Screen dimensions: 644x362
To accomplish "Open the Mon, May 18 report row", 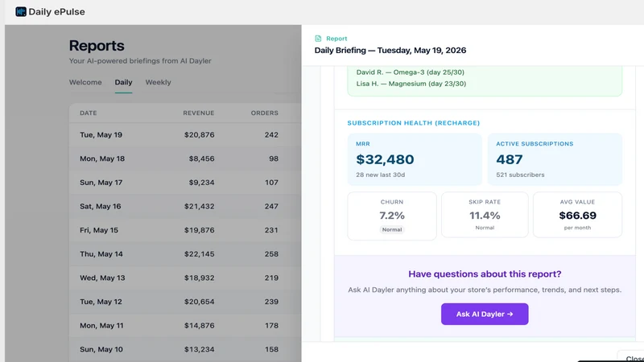I will [185, 158].
